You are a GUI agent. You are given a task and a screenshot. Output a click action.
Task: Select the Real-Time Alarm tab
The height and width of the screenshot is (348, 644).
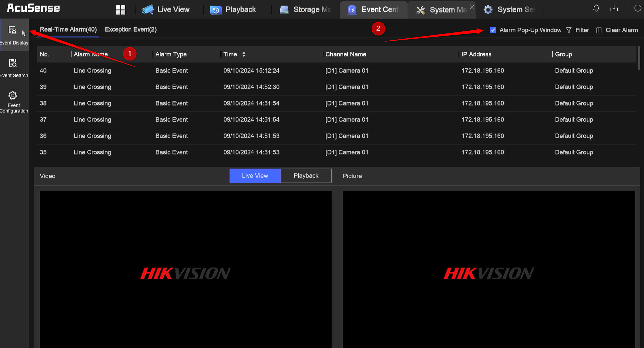click(x=68, y=30)
